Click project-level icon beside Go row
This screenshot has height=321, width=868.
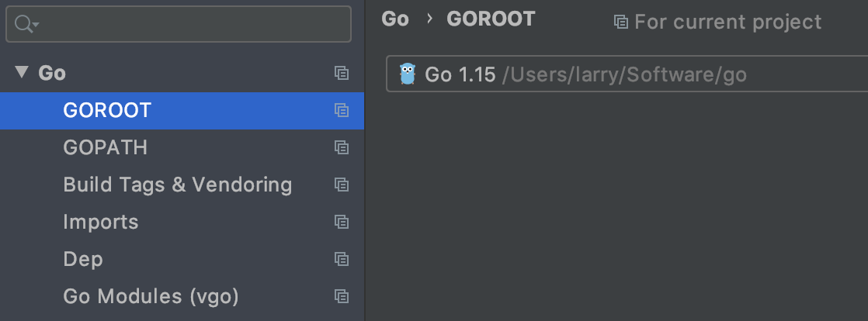click(x=341, y=73)
